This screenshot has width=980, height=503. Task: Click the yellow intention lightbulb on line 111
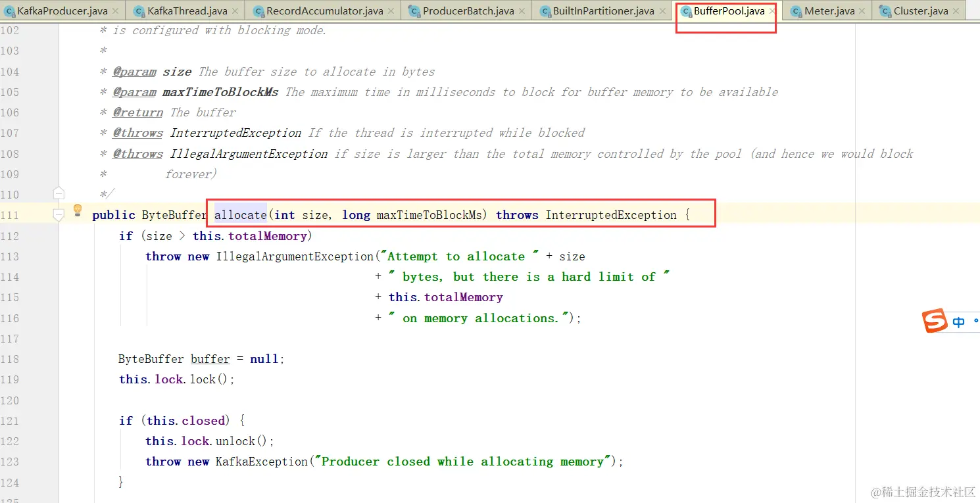(x=77, y=211)
